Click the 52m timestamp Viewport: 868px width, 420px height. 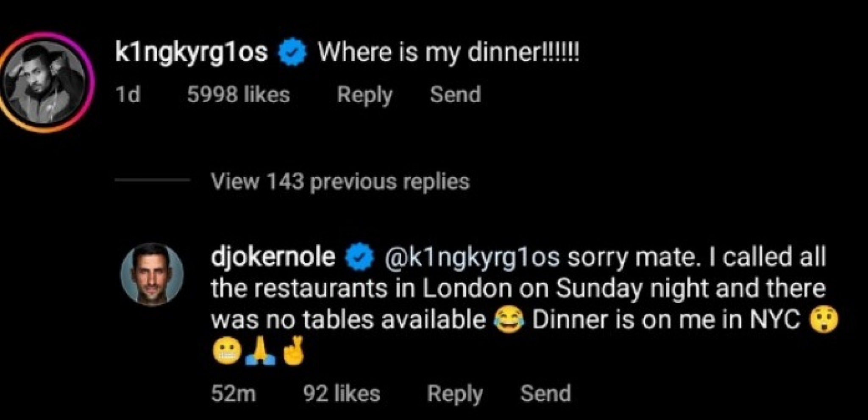pos(234,394)
